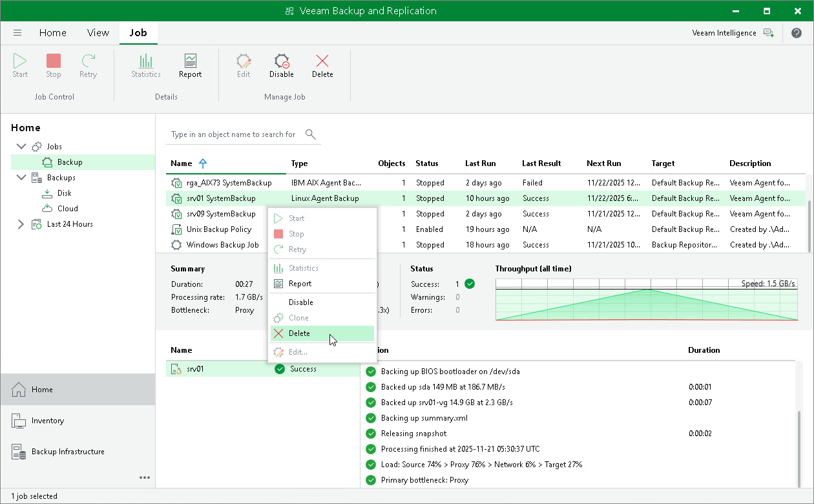This screenshot has width=814, height=504.
Task: Open the Statistics panel for the job
Action: pos(145,65)
